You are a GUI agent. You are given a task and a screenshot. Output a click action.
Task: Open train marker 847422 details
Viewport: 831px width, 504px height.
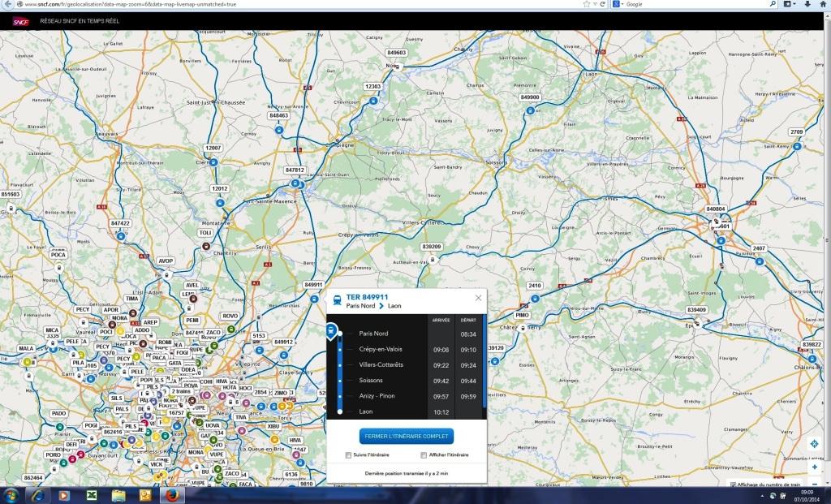120,223
